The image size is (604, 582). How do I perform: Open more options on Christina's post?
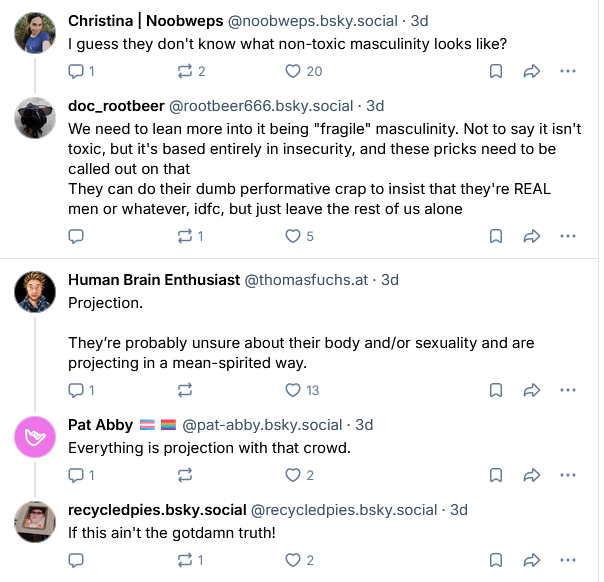pyautogui.click(x=568, y=71)
